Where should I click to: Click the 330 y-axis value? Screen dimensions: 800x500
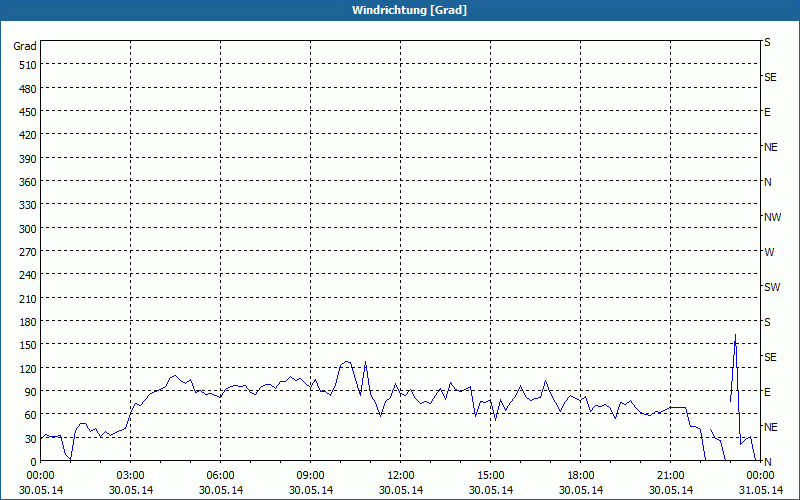tap(28, 205)
